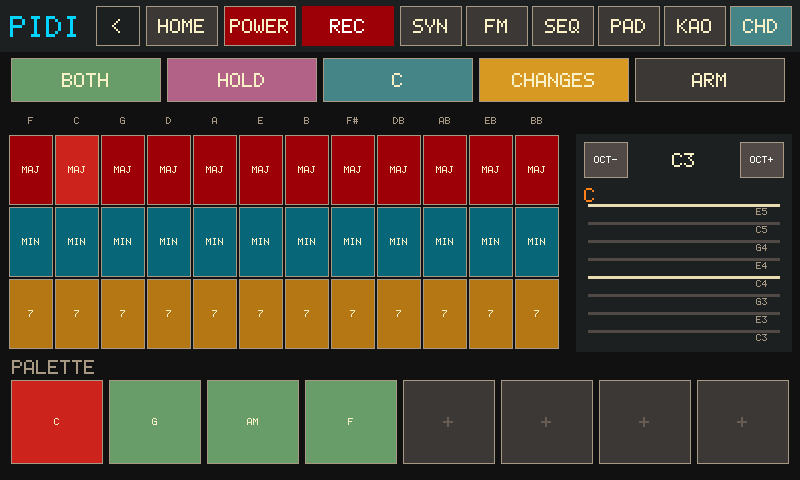This screenshot has width=800, height=480.
Task: Play the A minor chord pad
Action: coord(214,242)
